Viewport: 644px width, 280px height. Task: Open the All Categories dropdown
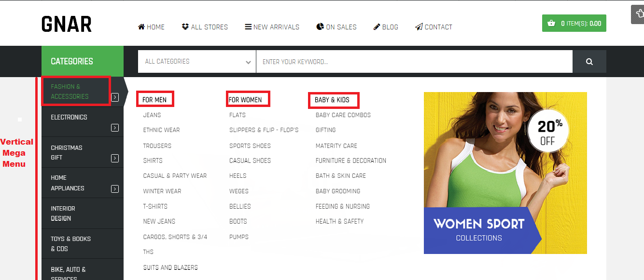197,62
